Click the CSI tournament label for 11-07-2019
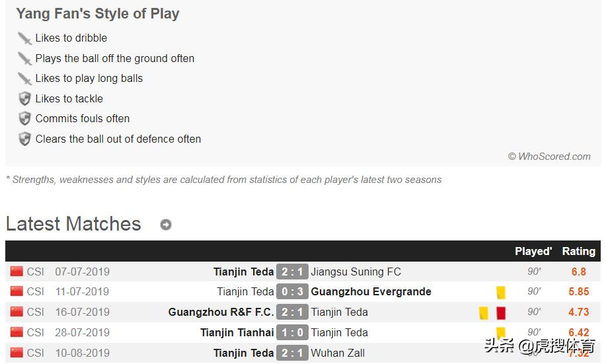The image size is (606, 364). pyautogui.click(x=36, y=291)
